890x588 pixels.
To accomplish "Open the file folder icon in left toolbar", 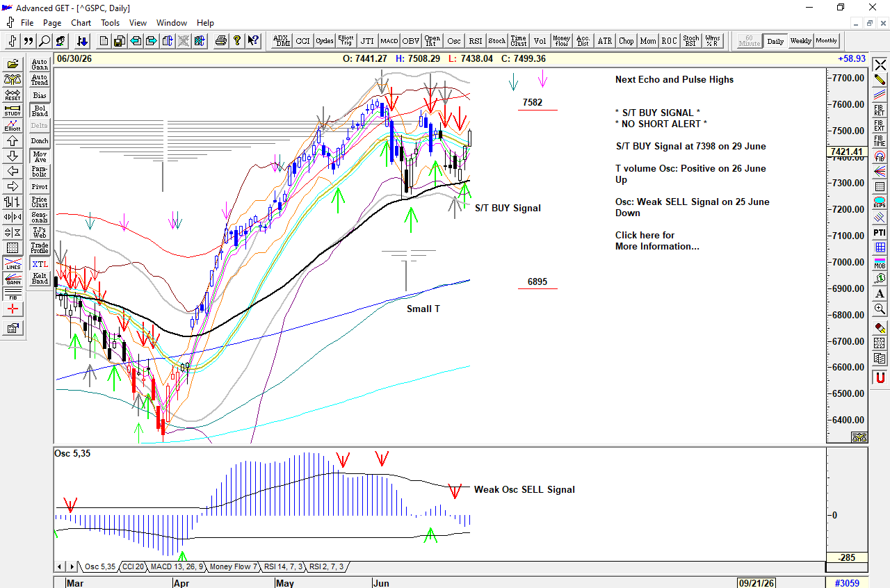I will (13, 65).
